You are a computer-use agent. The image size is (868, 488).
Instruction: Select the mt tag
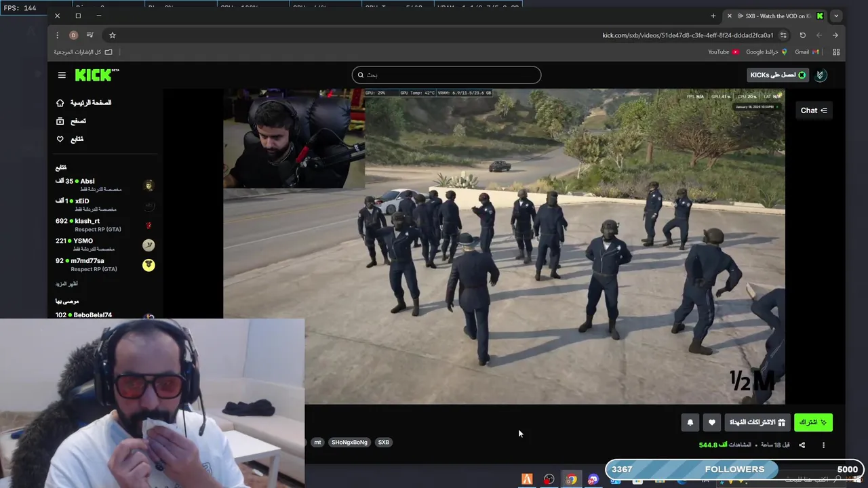click(x=317, y=443)
